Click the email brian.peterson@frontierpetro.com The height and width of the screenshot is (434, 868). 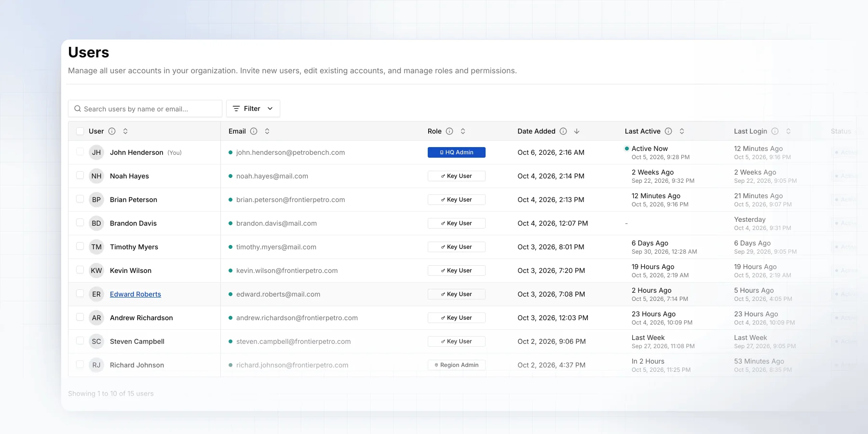291,200
